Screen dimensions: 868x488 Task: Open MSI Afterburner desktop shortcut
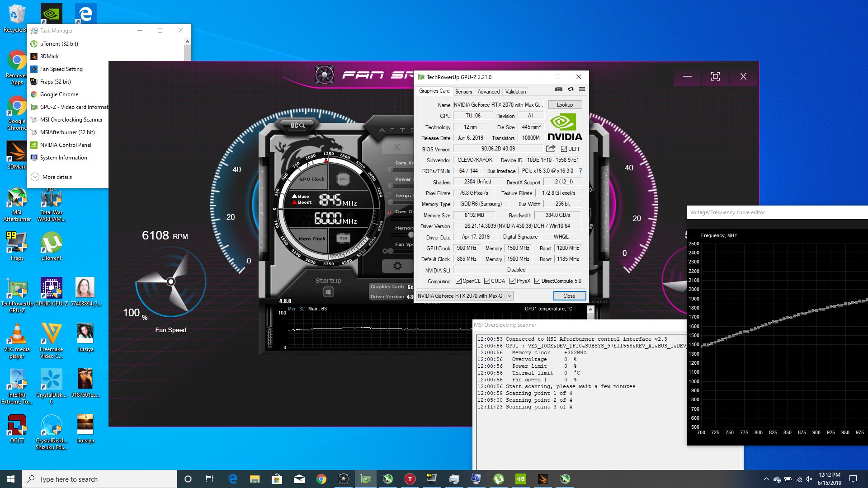(x=17, y=204)
